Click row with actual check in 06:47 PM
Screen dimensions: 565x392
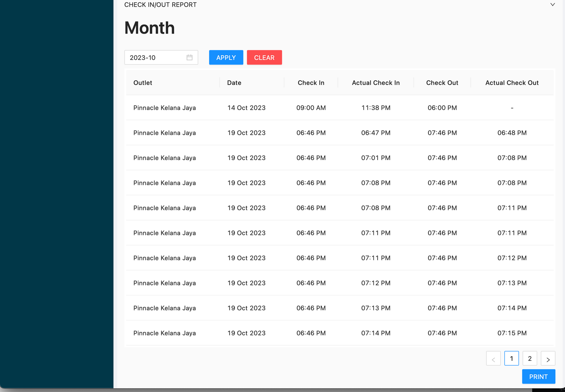(376, 133)
